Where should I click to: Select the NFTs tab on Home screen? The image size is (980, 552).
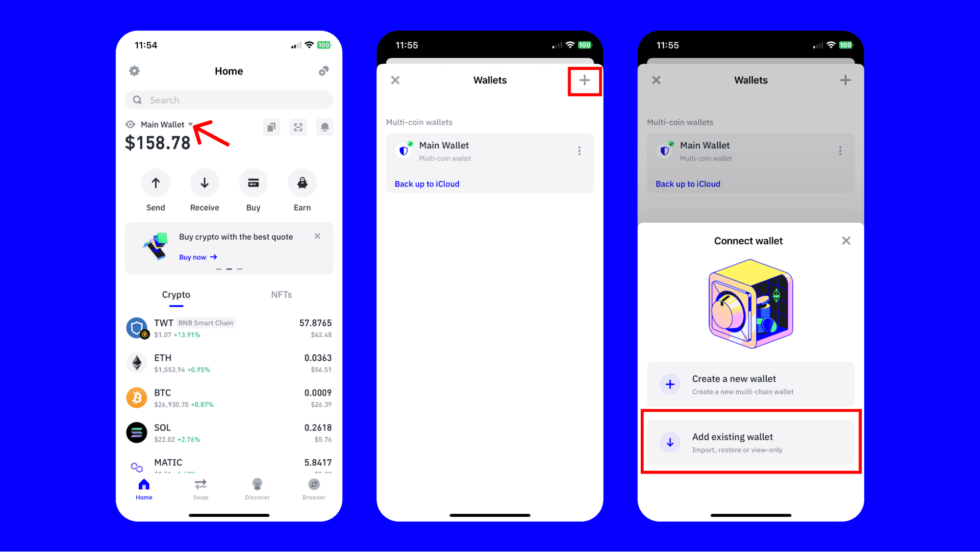point(281,294)
